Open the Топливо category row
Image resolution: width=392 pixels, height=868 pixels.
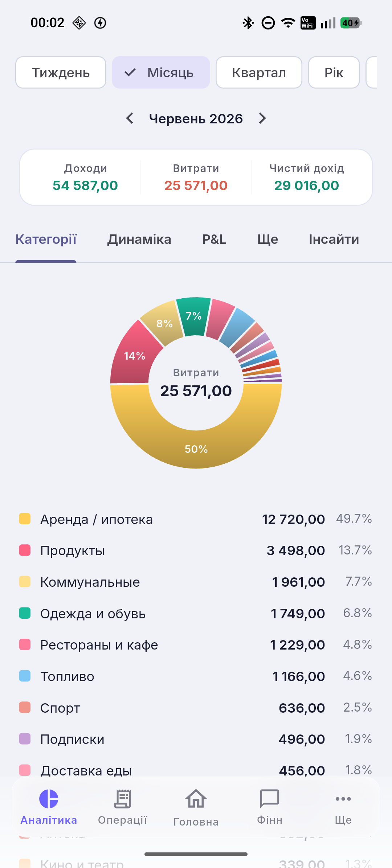(x=196, y=676)
